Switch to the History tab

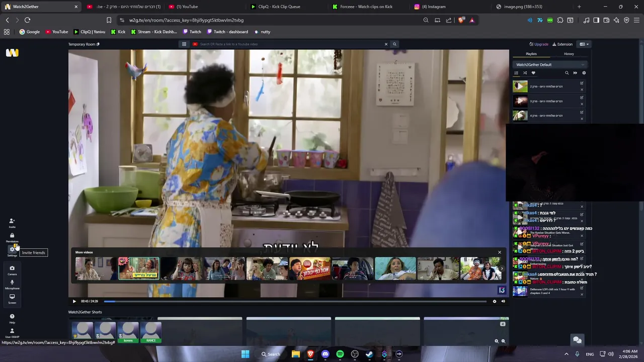tap(569, 54)
